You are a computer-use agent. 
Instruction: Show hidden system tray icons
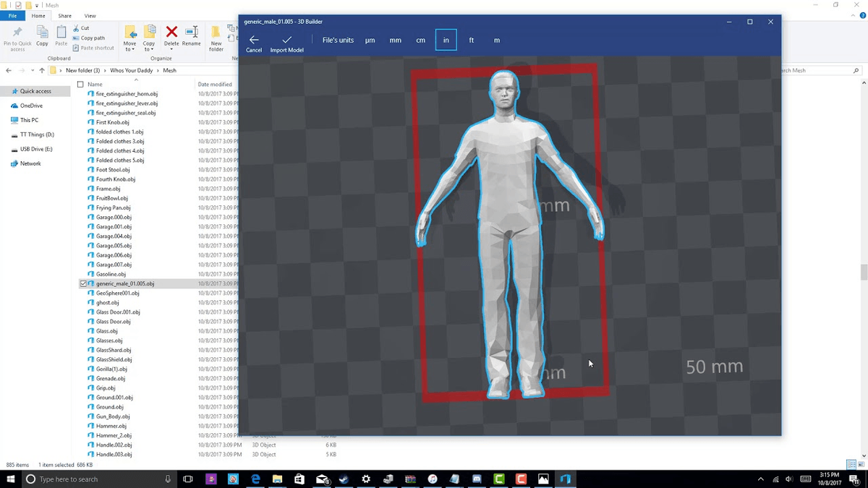[x=761, y=479]
